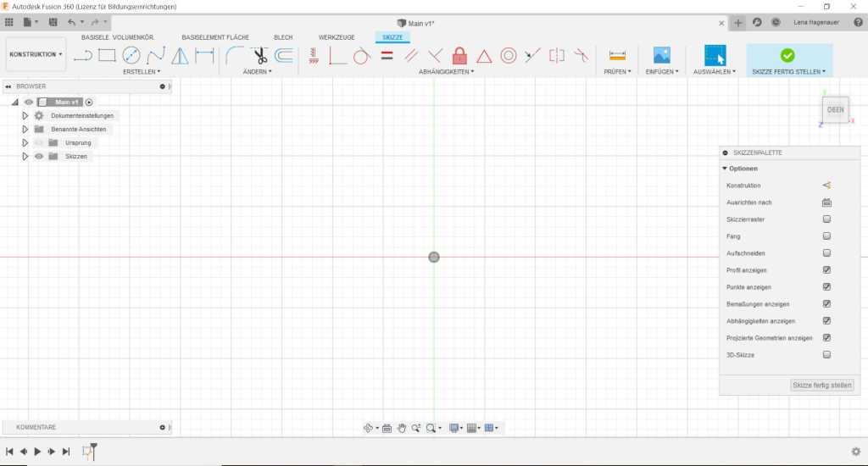Apply Midpoint triangle constraint
868x466 pixels.
pos(484,56)
